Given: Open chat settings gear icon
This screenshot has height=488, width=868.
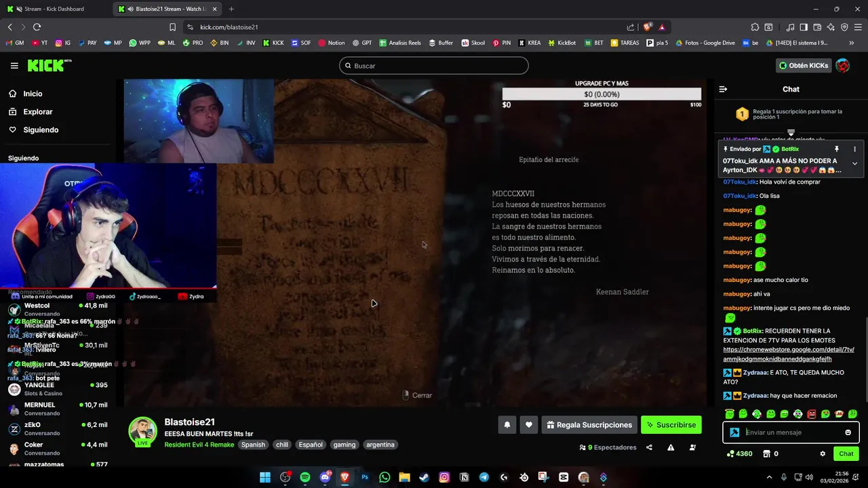Looking at the screenshot, I should click(823, 453).
